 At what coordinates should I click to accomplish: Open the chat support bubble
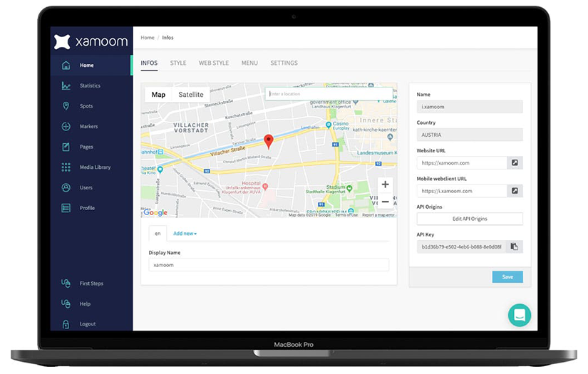click(520, 315)
